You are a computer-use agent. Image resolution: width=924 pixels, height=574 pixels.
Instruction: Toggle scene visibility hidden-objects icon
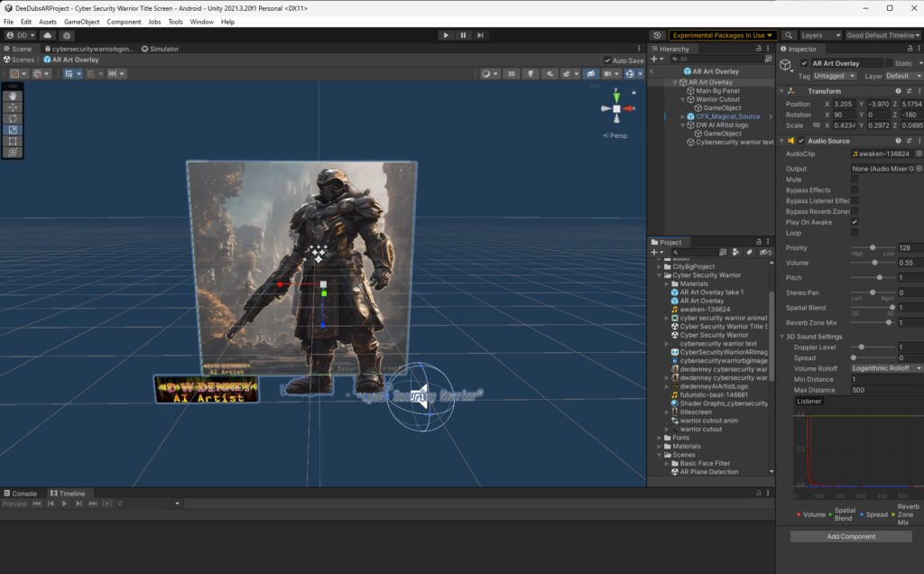click(x=590, y=74)
